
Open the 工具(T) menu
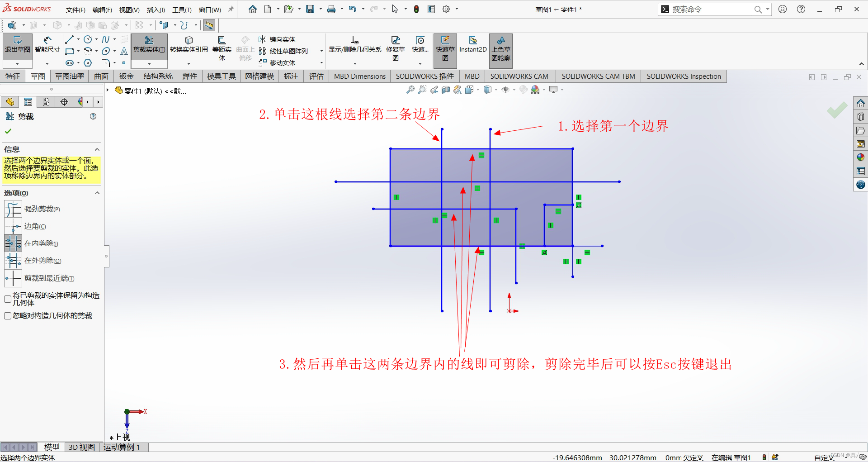pos(182,10)
